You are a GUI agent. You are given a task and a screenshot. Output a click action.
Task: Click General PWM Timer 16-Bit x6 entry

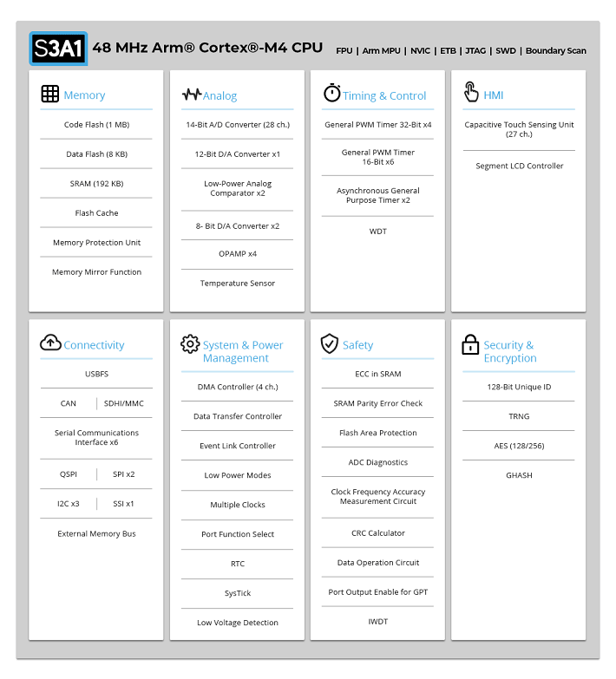(x=377, y=157)
